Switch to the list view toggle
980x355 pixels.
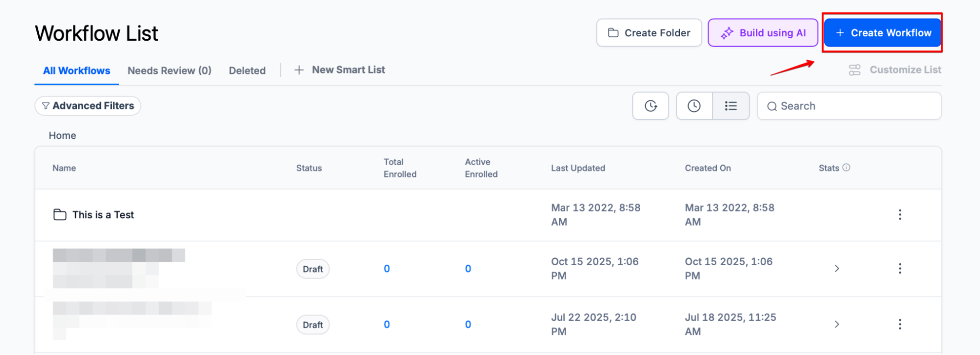coord(730,106)
